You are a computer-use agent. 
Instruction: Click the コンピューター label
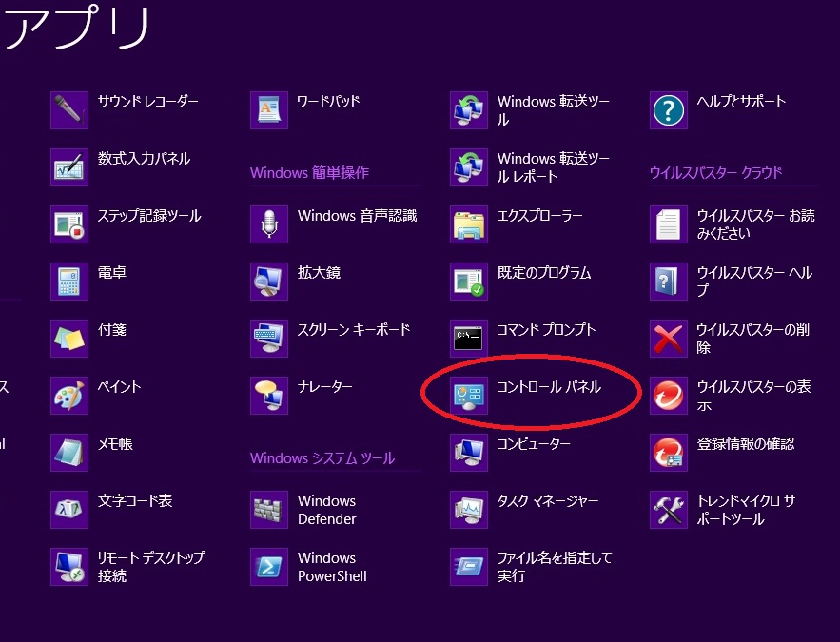click(x=534, y=444)
